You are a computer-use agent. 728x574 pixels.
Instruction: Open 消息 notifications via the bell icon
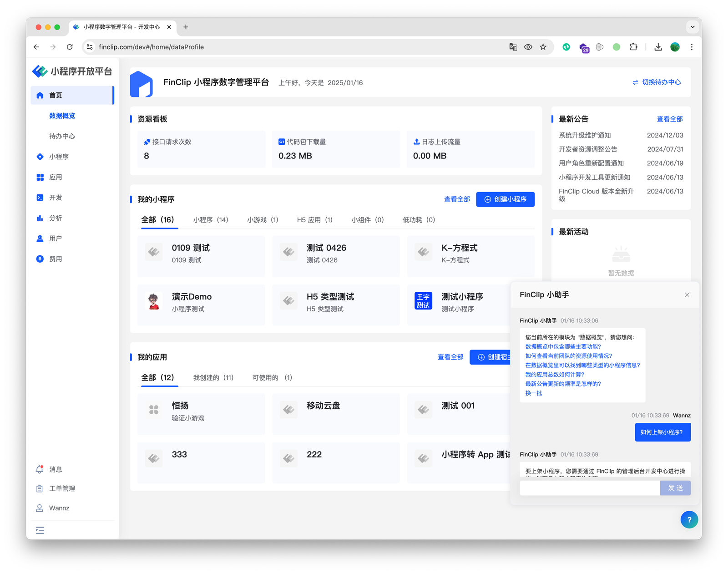(x=40, y=469)
